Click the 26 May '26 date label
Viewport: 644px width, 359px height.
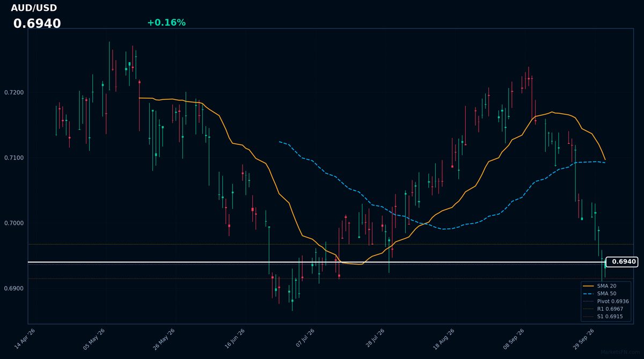coord(164,339)
